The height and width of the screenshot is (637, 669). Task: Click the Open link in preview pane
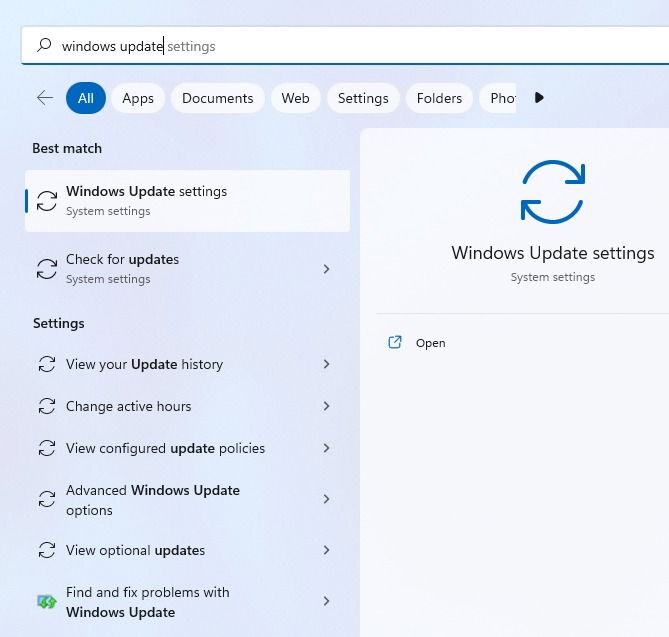pos(431,343)
